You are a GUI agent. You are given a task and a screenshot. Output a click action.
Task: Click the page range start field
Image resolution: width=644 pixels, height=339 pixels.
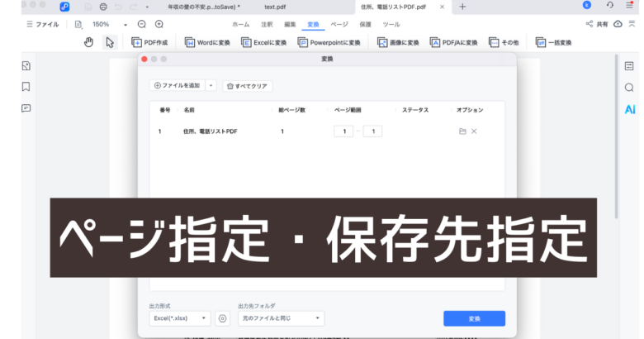coord(342,131)
